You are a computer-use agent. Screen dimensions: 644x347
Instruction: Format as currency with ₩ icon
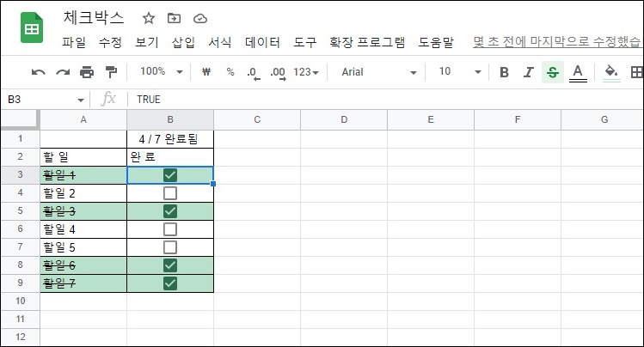[x=206, y=72]
